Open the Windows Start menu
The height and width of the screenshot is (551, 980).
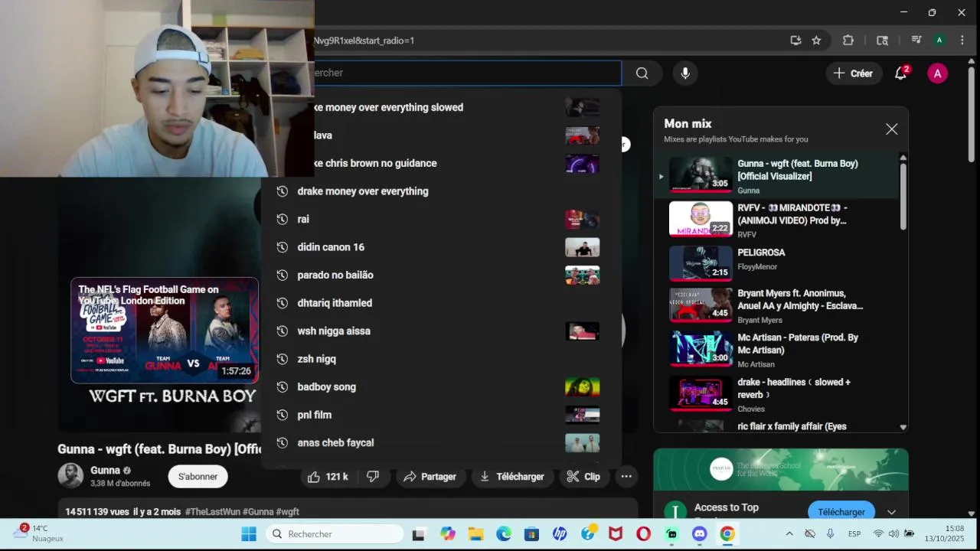pos(249,534)
